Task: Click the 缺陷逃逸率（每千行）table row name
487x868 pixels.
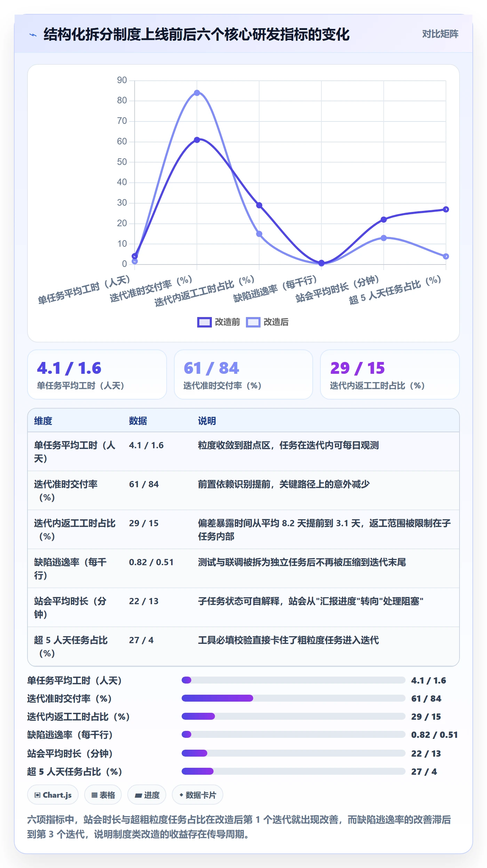Action: 71,569
